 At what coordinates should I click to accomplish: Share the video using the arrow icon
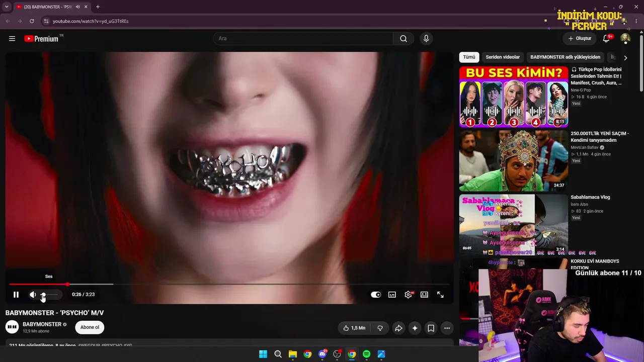tap(398, 328)
